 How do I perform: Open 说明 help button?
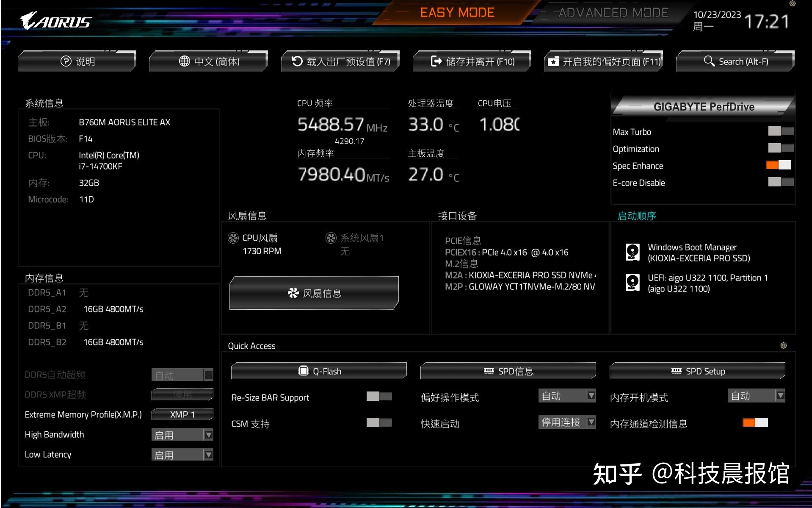tap(77, 61)
